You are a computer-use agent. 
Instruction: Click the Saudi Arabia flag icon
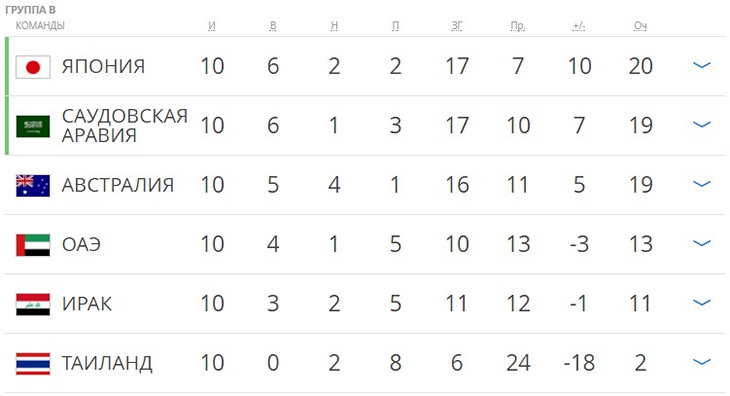point(33,126)
